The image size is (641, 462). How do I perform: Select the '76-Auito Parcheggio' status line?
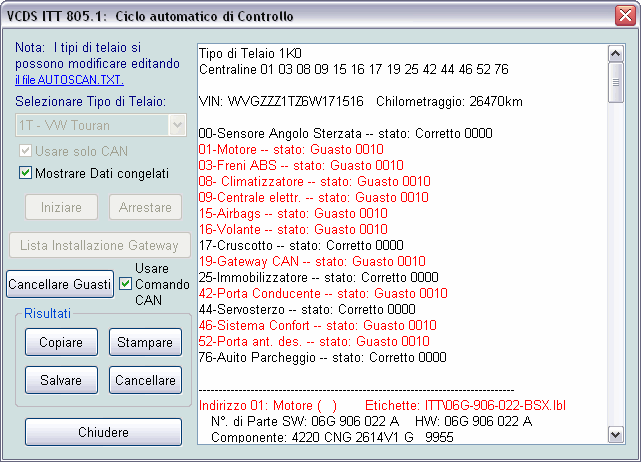[323, 357]
